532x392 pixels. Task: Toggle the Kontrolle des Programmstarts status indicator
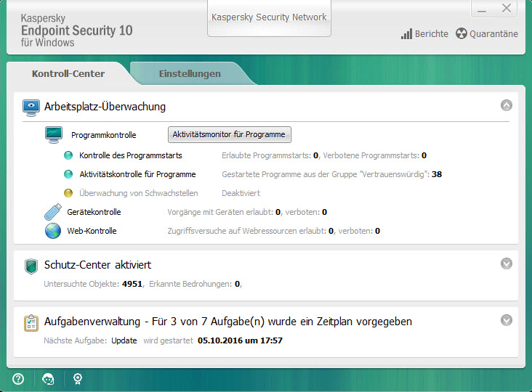coord(68,155)
